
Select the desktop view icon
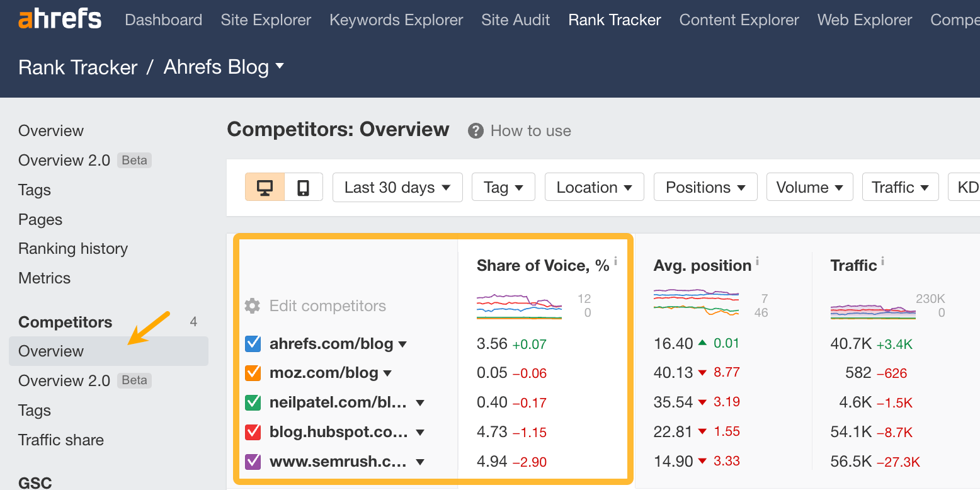tap(265, 187)
